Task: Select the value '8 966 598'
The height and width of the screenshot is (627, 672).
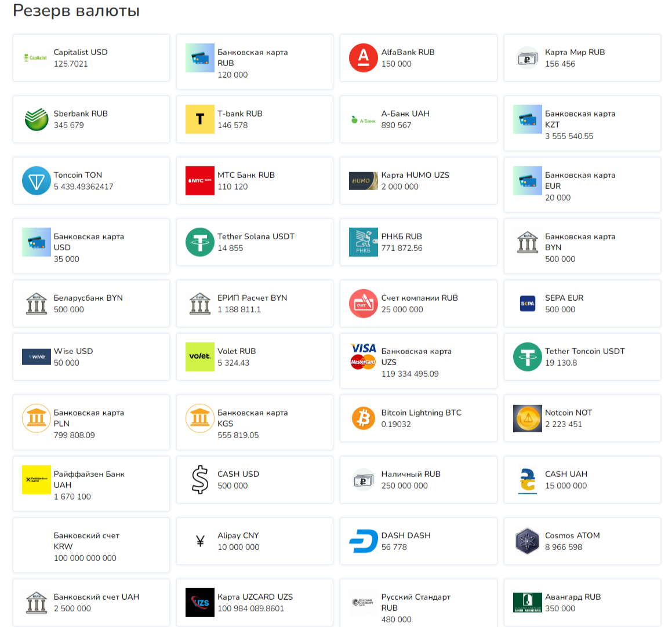Action: [x=564, y=547]
